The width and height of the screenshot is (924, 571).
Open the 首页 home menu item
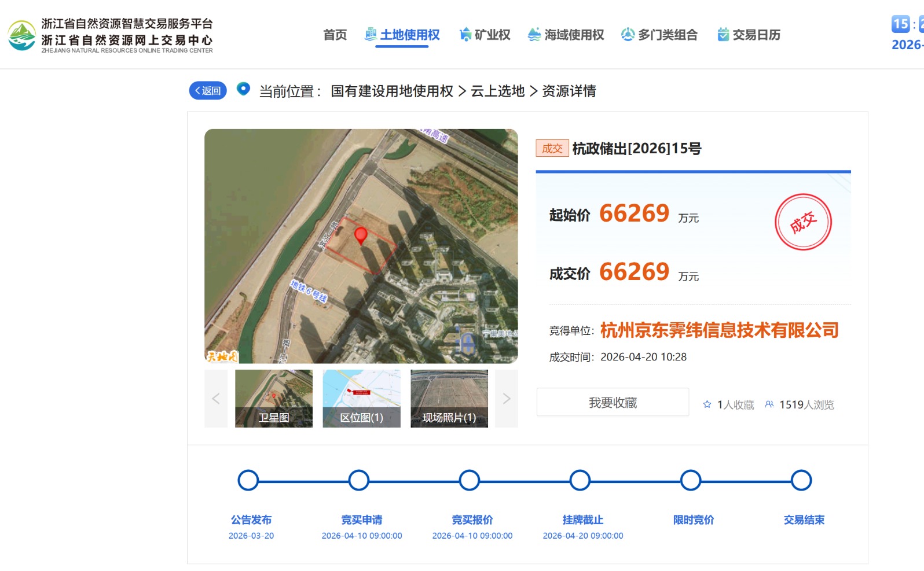[x=335, y=35]
